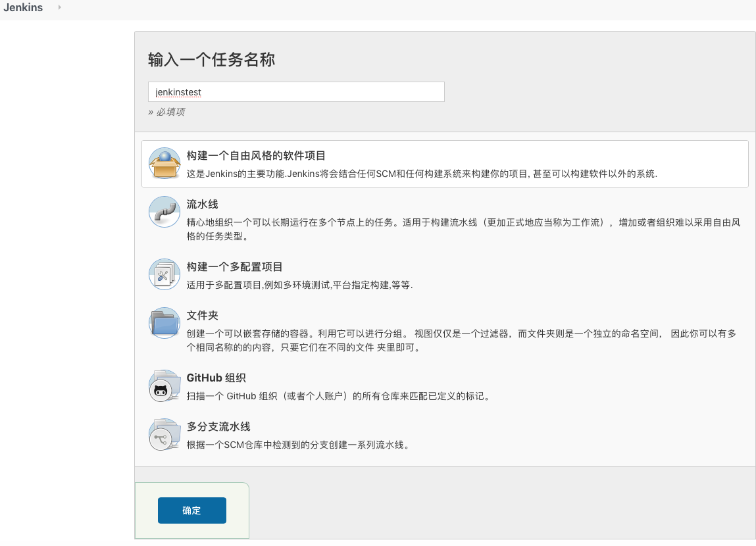Click the 流水线 description starting with 精心地组织
This screenshot has height=546, width=756.
tap(463, 230)
